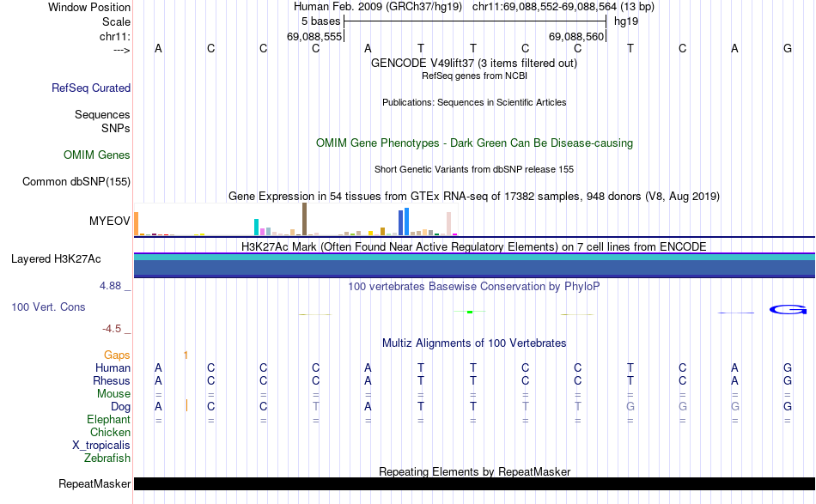Screen dimensions: 816x504
Task: Click the SNPs track label
Action: pyautogui.click(x=116, y=128)
